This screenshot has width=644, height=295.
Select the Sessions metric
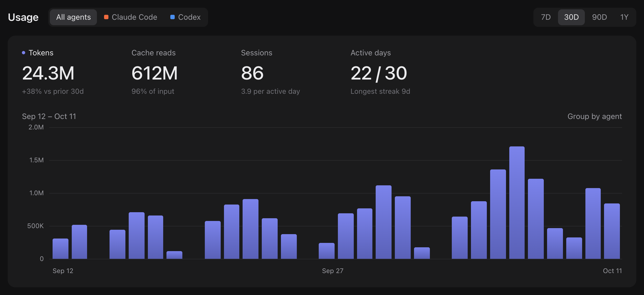click(257, 53)
